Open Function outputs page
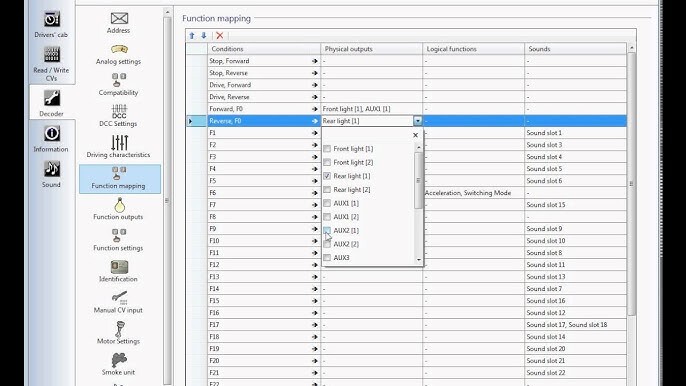686x386 pixels. 119,209
